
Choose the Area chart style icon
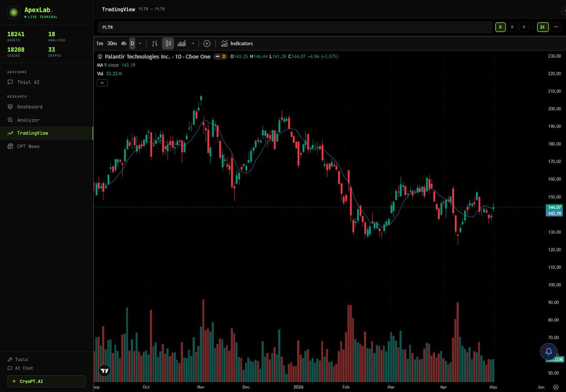tap(182, 43)
